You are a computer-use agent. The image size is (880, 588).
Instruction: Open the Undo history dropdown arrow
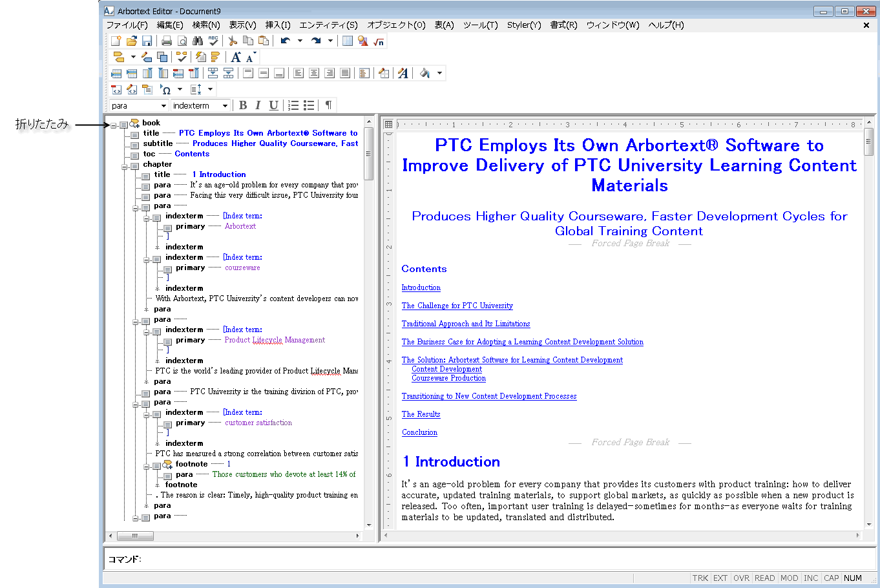click(x=300, y=41)
